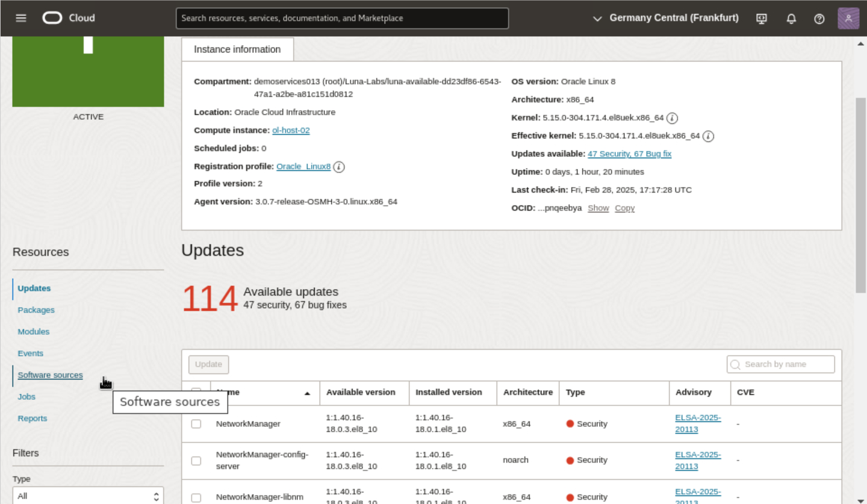Open the Developer tools icon in header

(x=762, y=18)
